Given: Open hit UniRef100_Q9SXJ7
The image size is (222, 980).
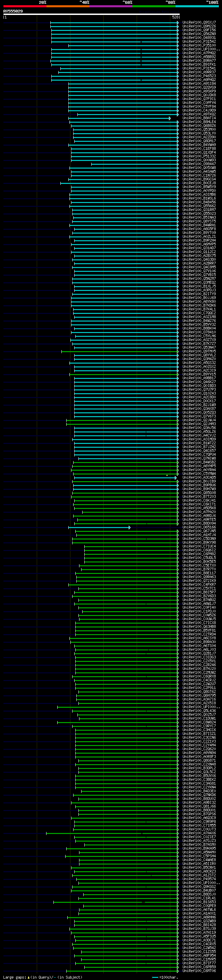Looking at the screenshot, I should (199, 23).
